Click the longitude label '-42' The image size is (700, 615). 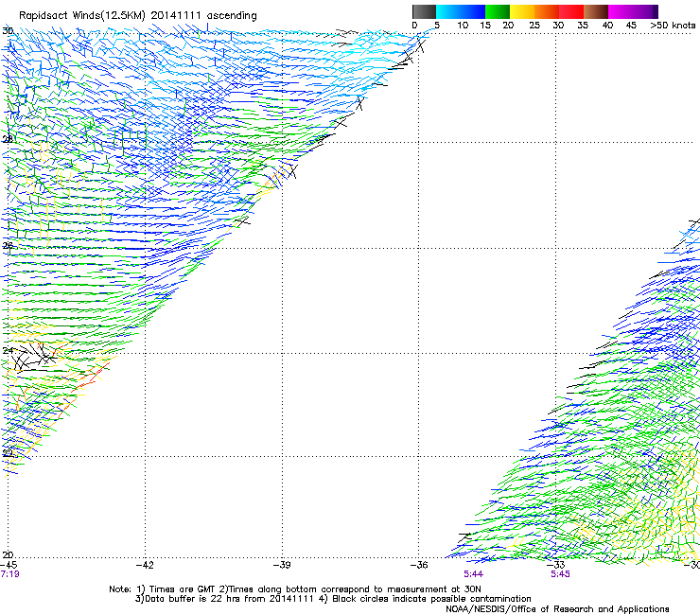145,565
